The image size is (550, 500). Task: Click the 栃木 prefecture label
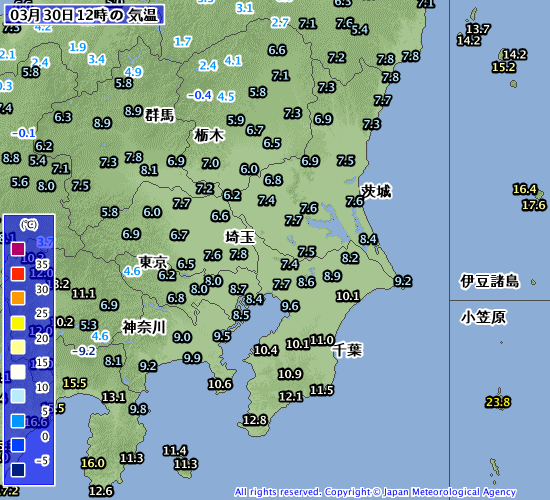pos(209,135)
